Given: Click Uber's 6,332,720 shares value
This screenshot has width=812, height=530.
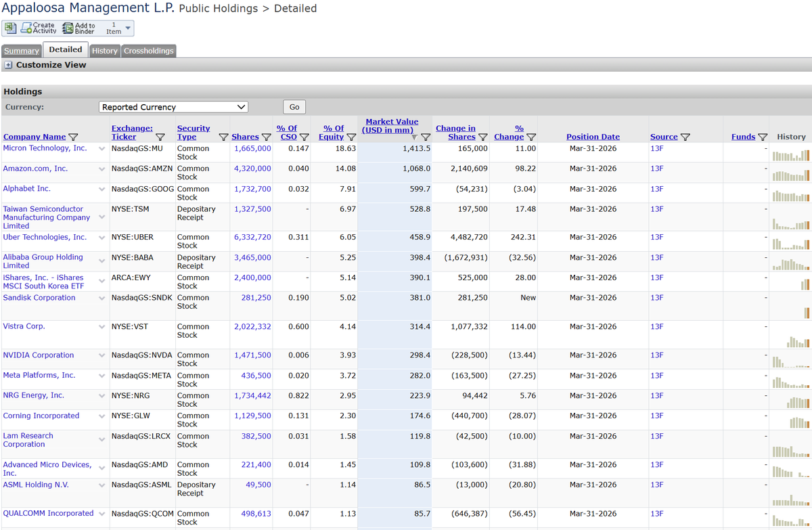Looking at the screenshot, I should [x=252, y=238].
